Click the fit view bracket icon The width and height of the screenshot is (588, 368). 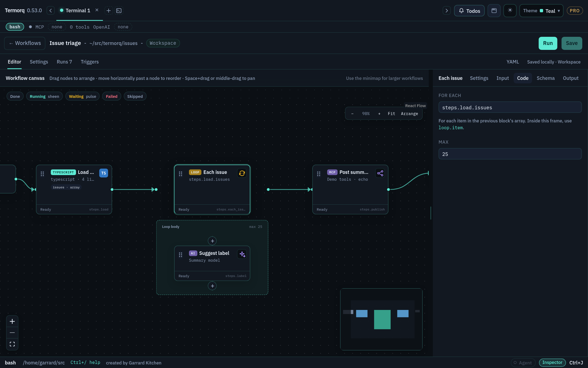[x=12, y=344]
